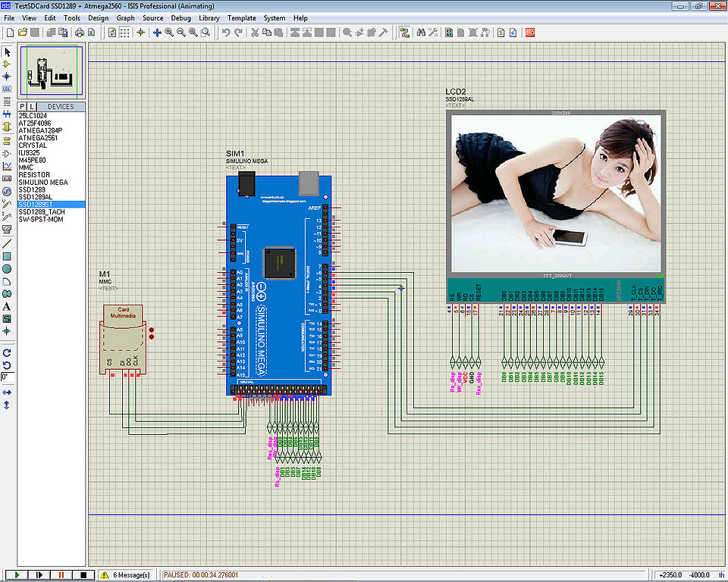
Task: Zoom to area with magnifier icon
Action: coord(206,33)
